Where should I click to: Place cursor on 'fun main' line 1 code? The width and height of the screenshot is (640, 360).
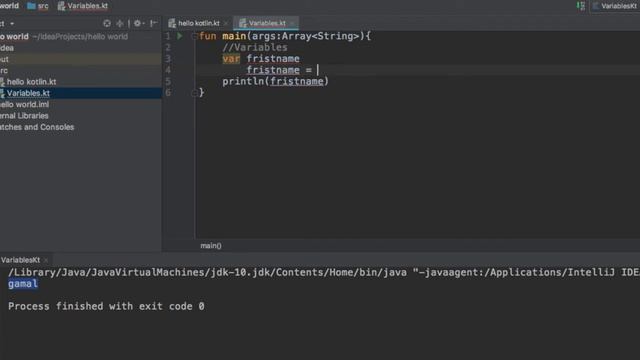click(285, 36)
